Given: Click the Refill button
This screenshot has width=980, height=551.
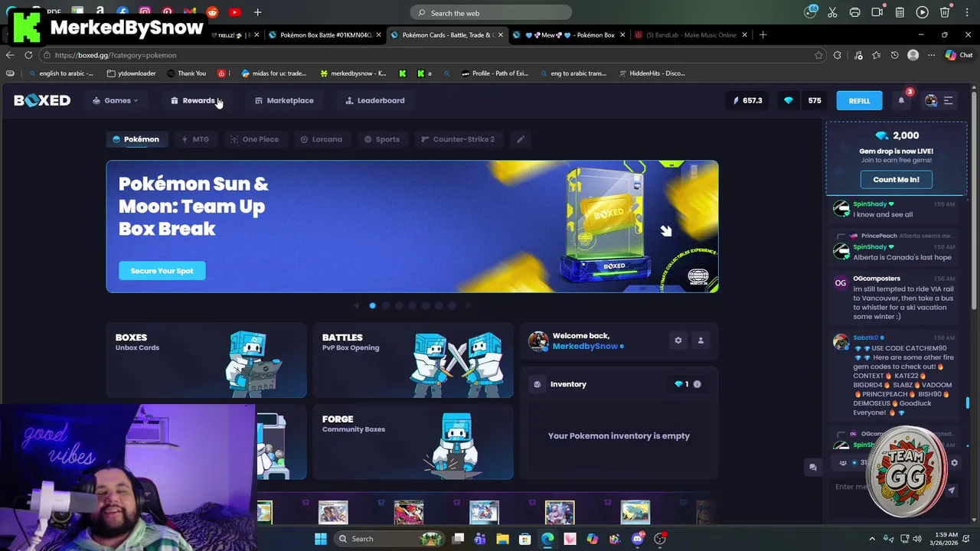Looking at the screenshot, I should tap(859, 101).
